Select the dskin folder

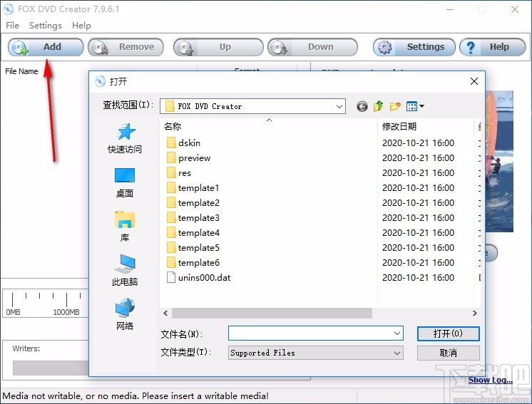pyautogui.click(x=183, y=143)
